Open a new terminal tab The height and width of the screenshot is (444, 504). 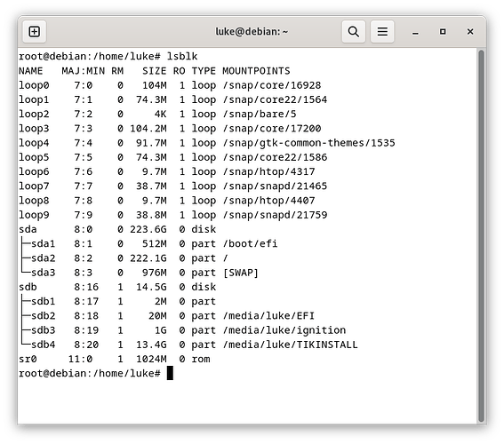click(x=35, y=32)
